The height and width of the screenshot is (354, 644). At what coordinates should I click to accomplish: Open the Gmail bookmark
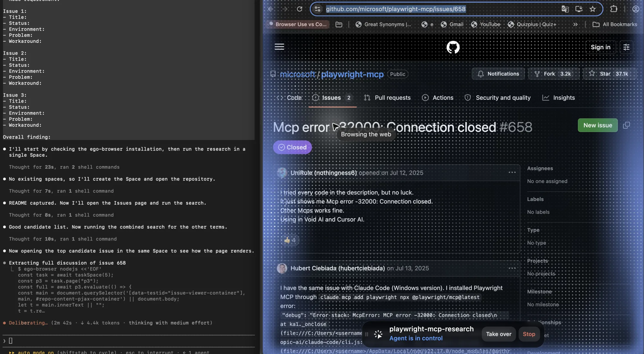pyautogui.click(x=452, y=24)
